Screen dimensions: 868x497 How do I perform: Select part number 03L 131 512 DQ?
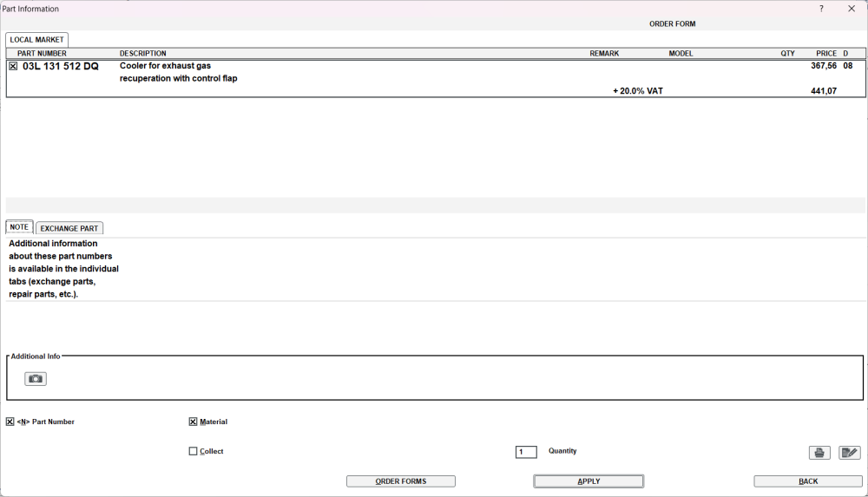[61, 66]
